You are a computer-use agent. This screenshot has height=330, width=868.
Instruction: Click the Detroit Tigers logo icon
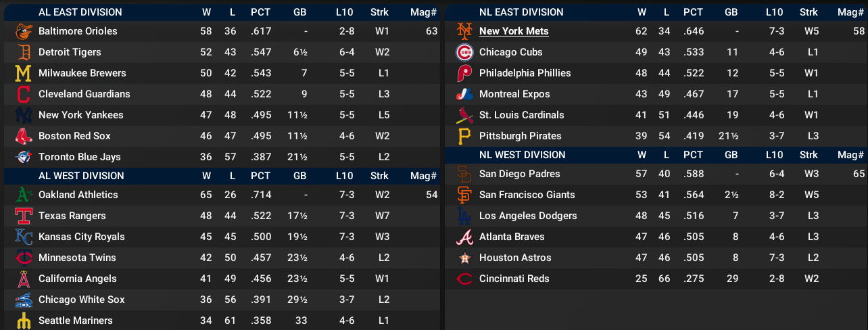click(x=23, y=52)
